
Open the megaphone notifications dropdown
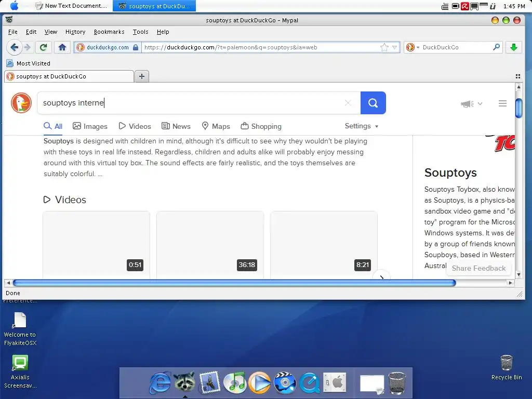pyautogui.click(x=471, y=104)
